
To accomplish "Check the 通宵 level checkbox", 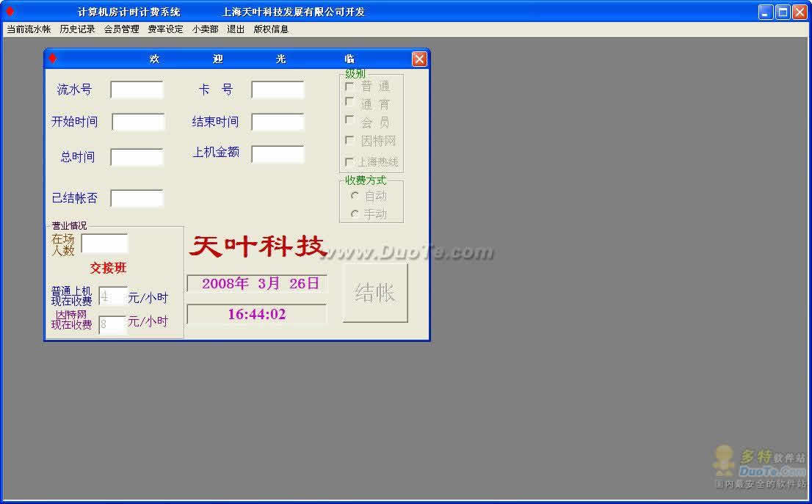I will [x=349, y=102].
